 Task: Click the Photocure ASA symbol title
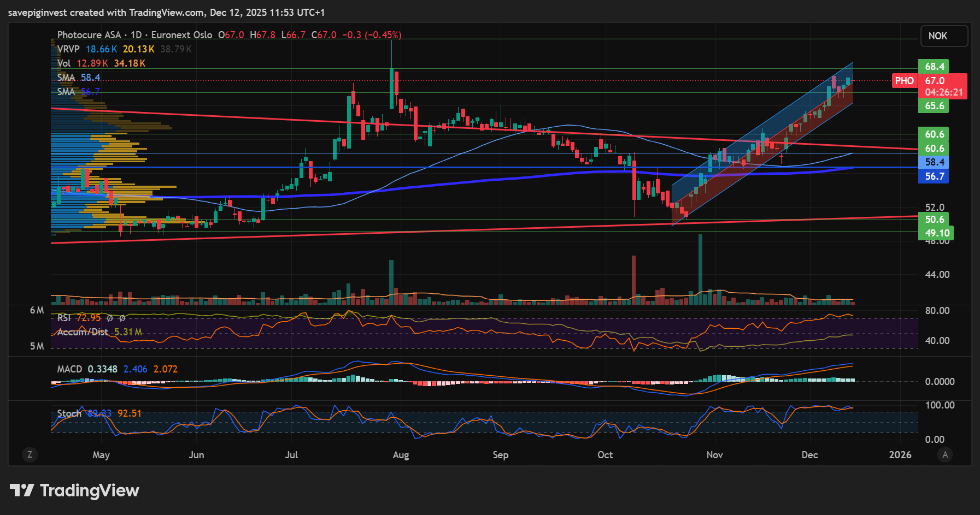(89, 35)
